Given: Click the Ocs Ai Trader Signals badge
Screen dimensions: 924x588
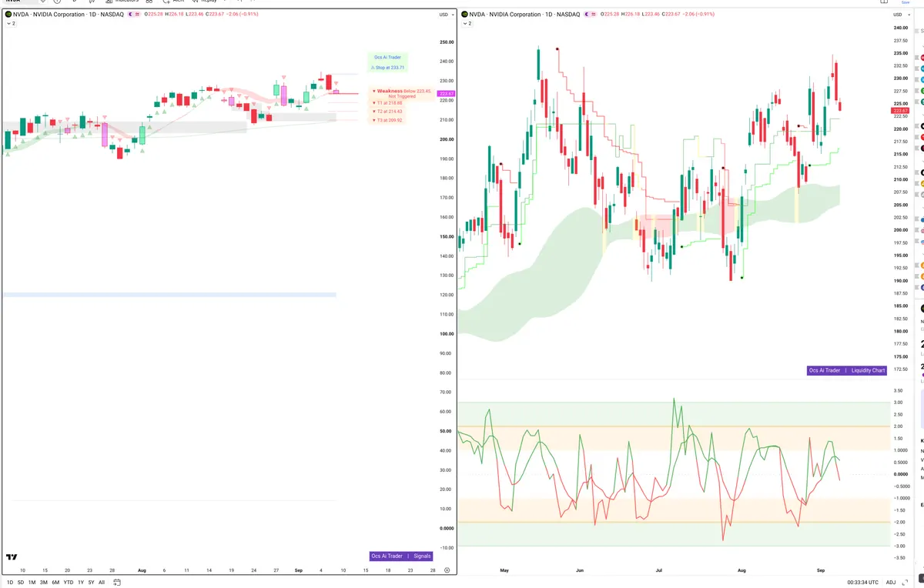Looking at the screenshot, I should (x=401, y=556).
